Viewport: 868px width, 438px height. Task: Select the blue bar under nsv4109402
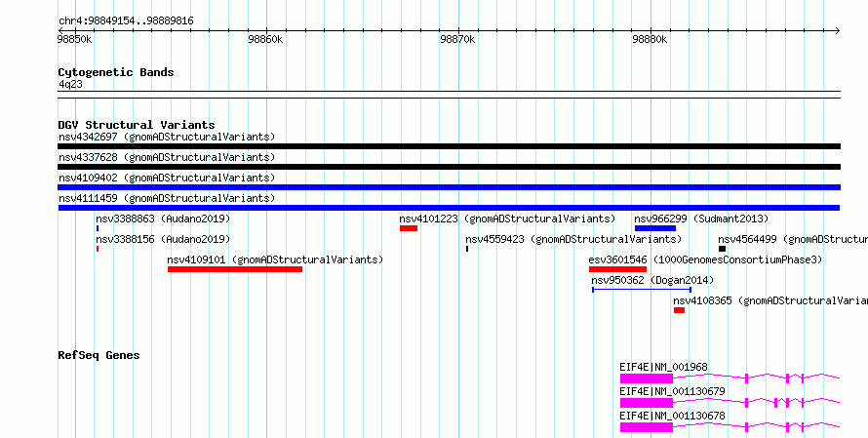click(x=449, y=187)
